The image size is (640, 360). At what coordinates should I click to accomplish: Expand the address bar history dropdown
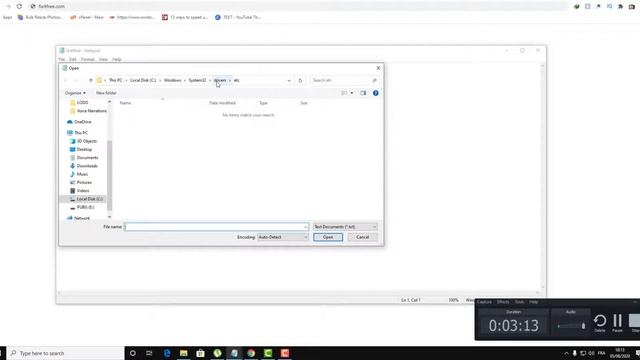click(x=289, y=80)
